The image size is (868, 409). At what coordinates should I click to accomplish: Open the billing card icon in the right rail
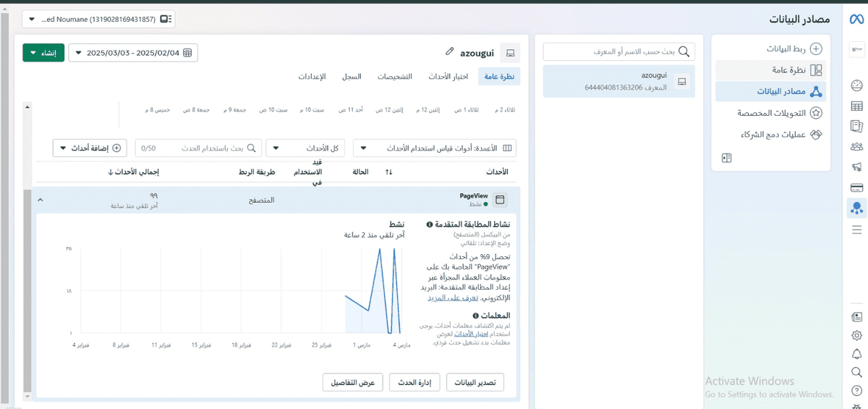pyautogui.click(x=856, y=187)
